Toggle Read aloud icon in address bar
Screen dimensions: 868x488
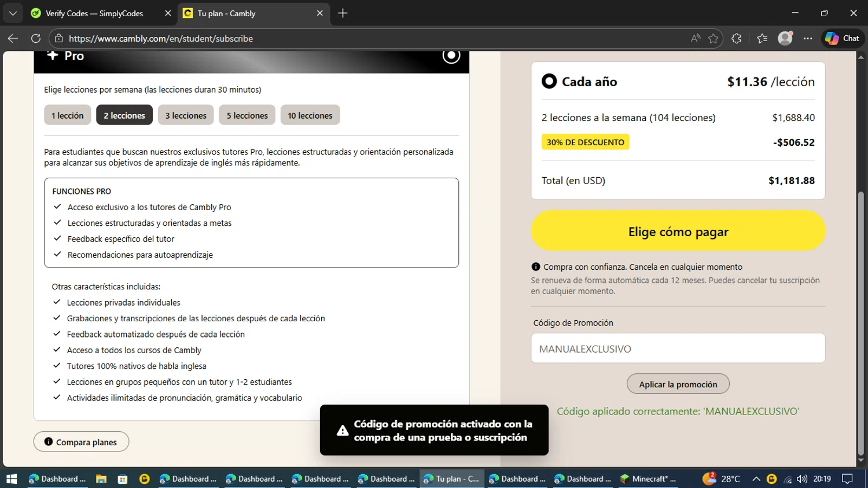tap(695, 38)
